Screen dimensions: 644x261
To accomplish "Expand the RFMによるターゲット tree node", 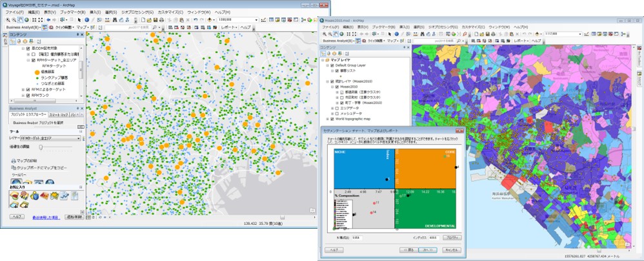I will 23,89.
